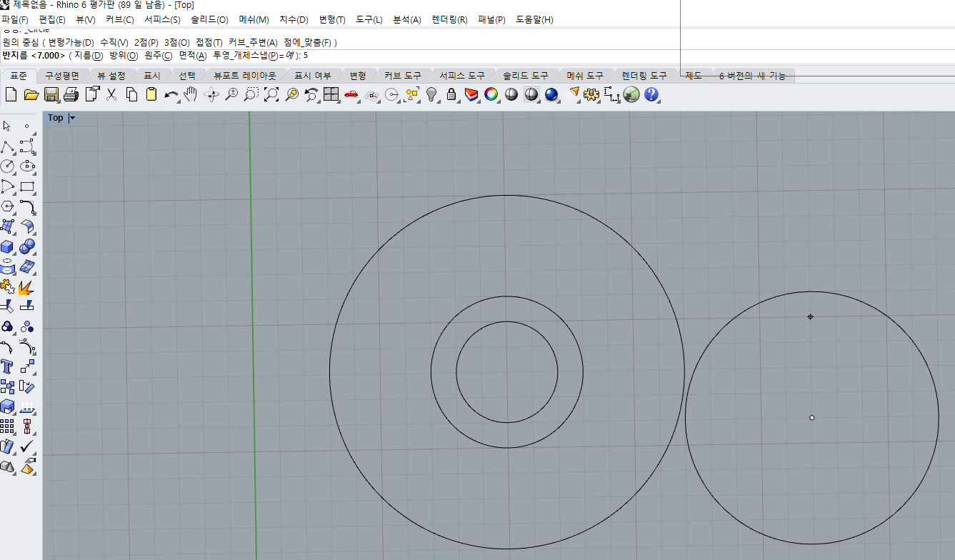Image resolution: width=955 pixels, height=560 pixels.
Task: Select the Polyline tool in the sidebar
Action: 7,147
